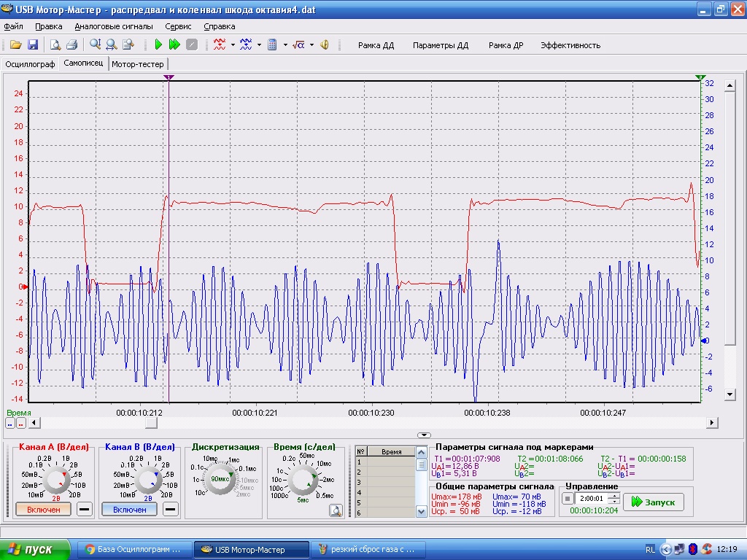Screen dimensions: 747x560
Task: Open the Файл menu
Action: click(13, 26)
